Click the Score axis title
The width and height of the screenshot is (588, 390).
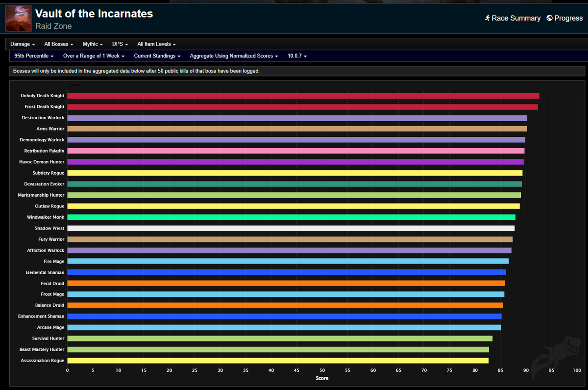[x=322, y=378]
